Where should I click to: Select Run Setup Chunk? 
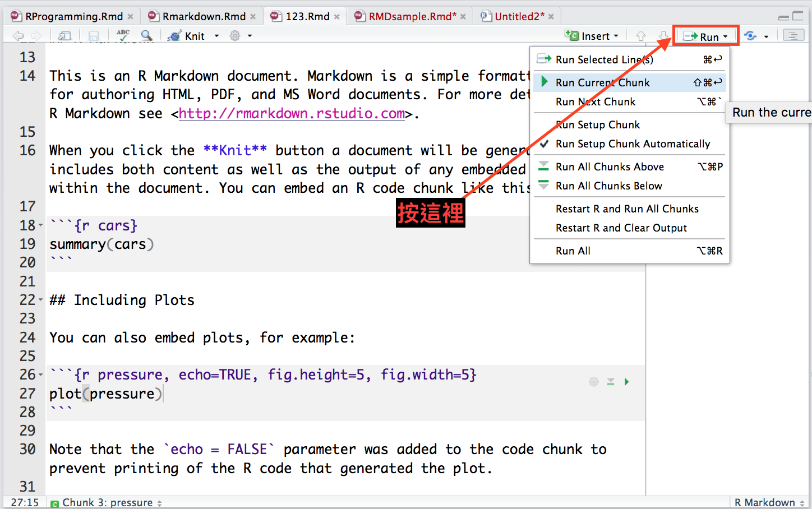tap(630, 124)
